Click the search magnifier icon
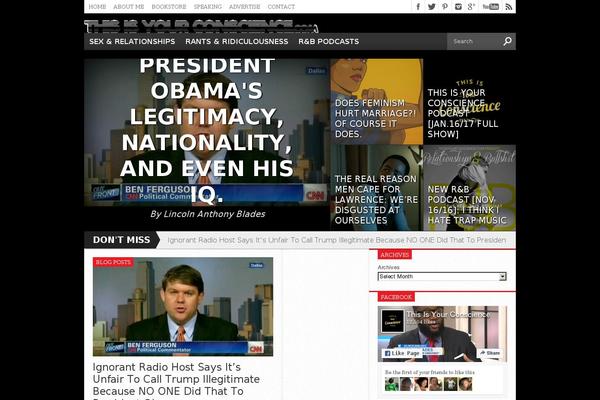This screenshot has width=600, height=400. pos(507,41)
